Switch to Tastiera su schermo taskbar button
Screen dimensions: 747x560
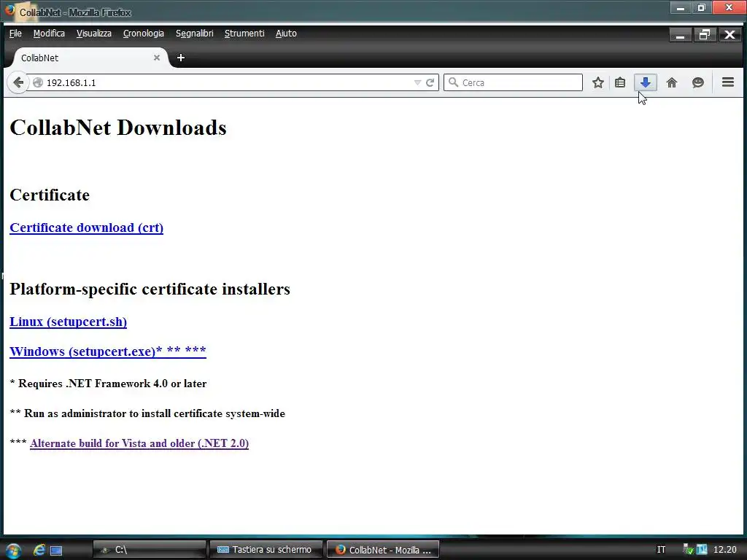pyautogui.click(x=266, y=550)
